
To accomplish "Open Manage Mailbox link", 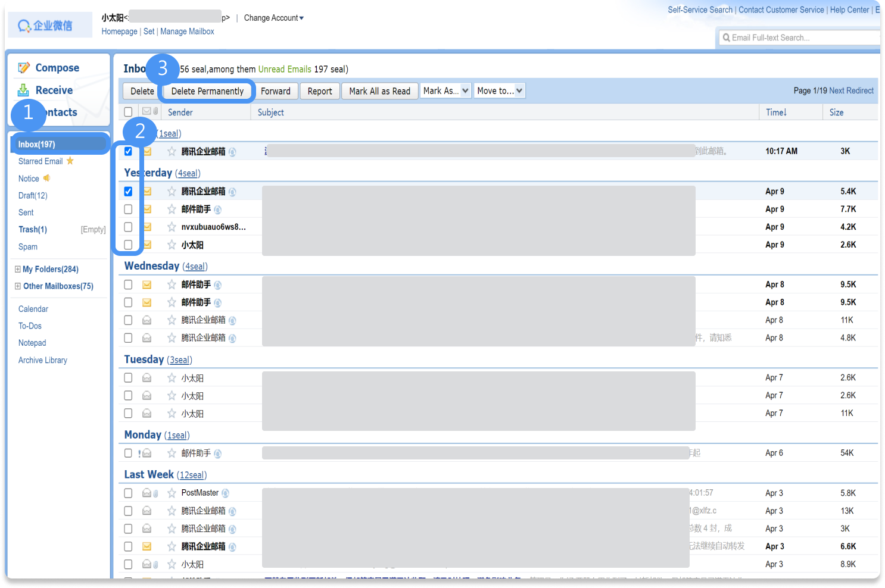I will (187, 32).
